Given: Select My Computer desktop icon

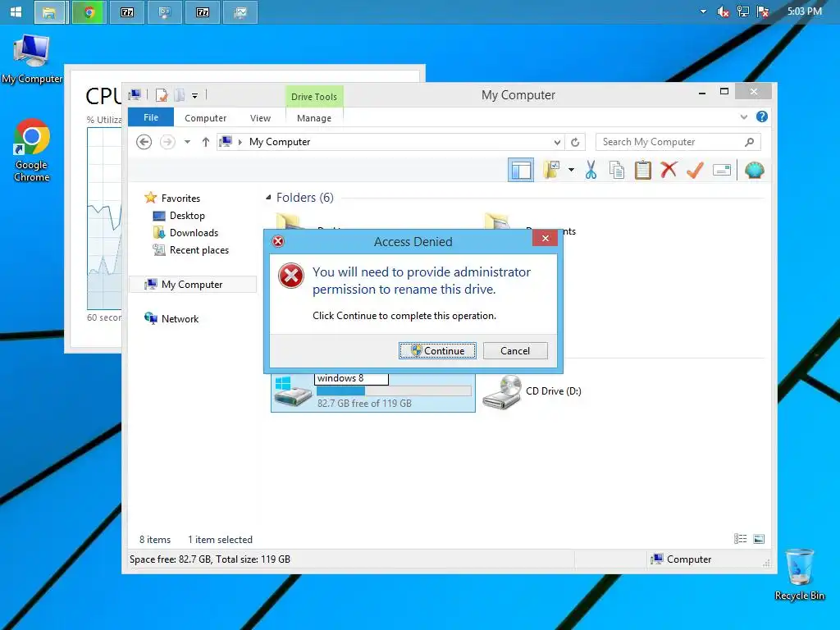Looking at the screenshot, I should click(32, 59).
